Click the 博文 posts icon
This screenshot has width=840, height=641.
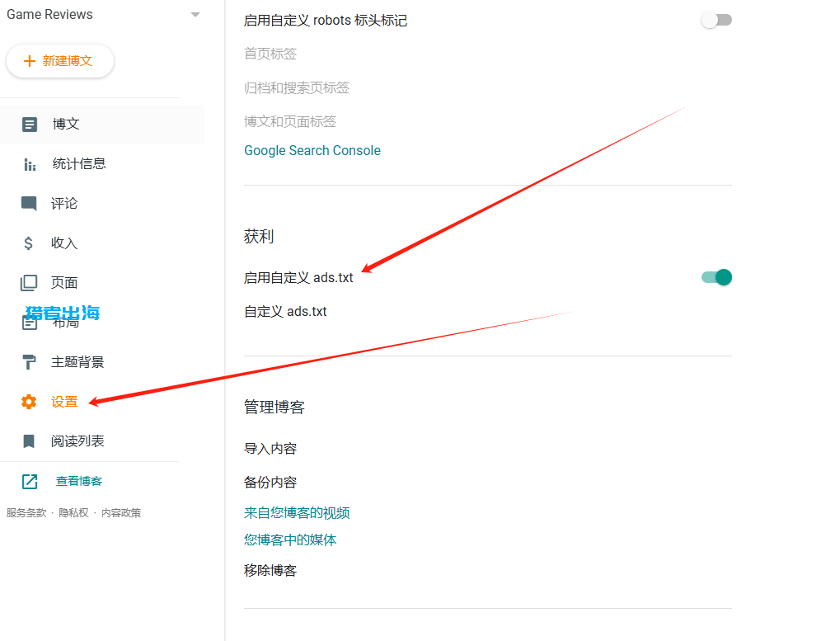(30, 125)
